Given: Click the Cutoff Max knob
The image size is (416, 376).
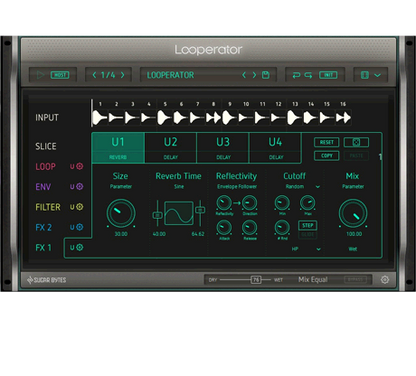Looking at the screenshot, I should click(x=308, y=203).
